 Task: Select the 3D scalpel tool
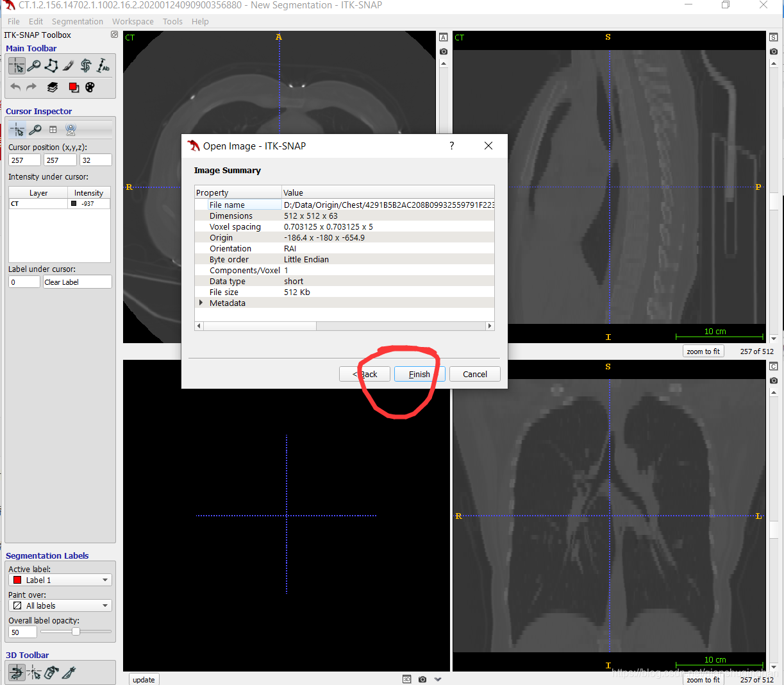(x=69, y=672)
